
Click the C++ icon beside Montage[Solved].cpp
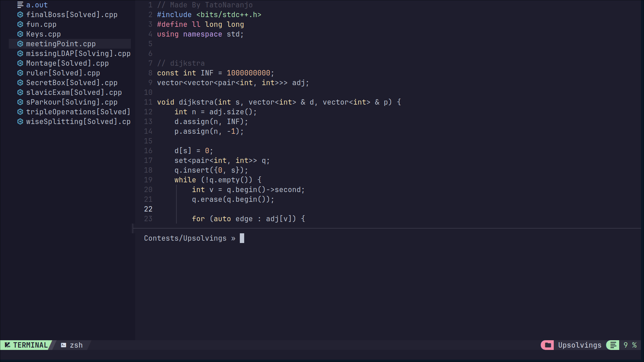[x=20, y=63]
